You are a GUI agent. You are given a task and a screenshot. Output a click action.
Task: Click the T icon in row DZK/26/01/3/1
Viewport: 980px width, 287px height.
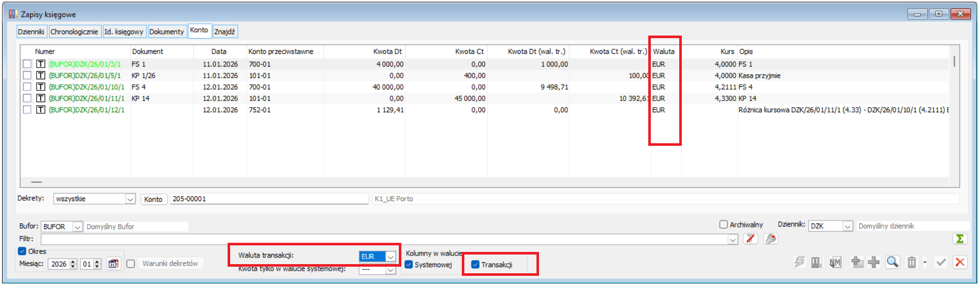coord(41,64)
